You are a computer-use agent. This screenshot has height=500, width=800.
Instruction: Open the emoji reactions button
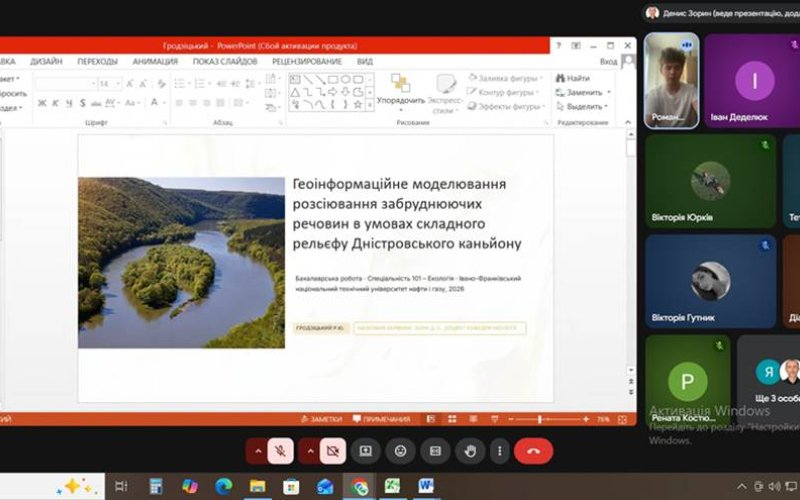(401, 451)
